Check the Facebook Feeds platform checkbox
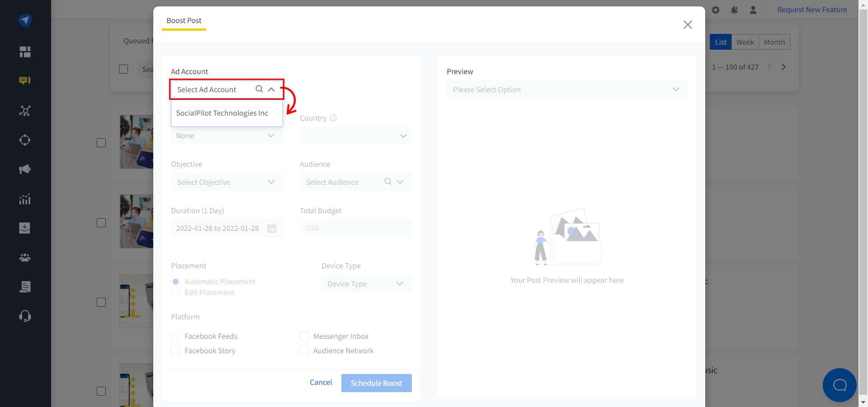The image size is (868, 407). coord(175,336)
